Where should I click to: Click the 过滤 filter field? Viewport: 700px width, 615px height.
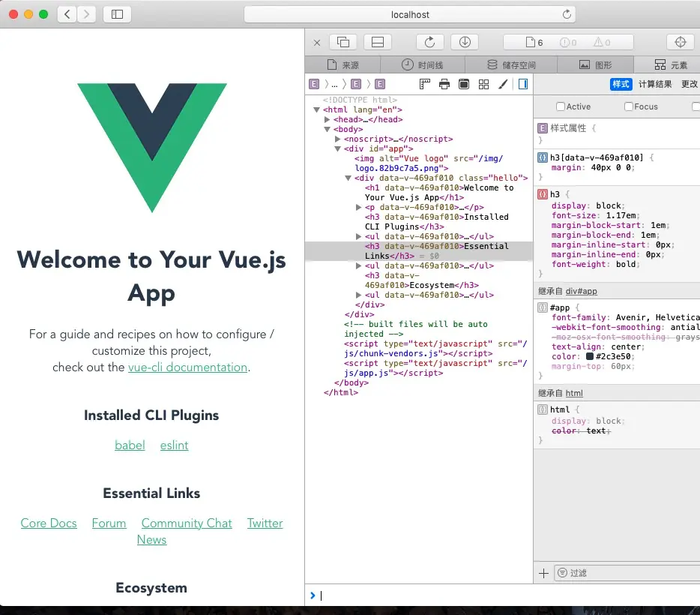(x=627, y=573)
